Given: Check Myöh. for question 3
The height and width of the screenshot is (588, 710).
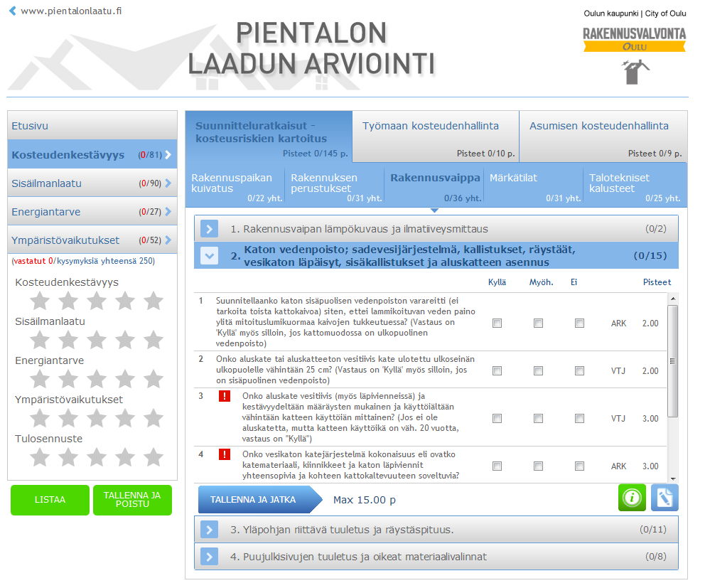Looking at the screenshot, I should (x=539, y=418).
